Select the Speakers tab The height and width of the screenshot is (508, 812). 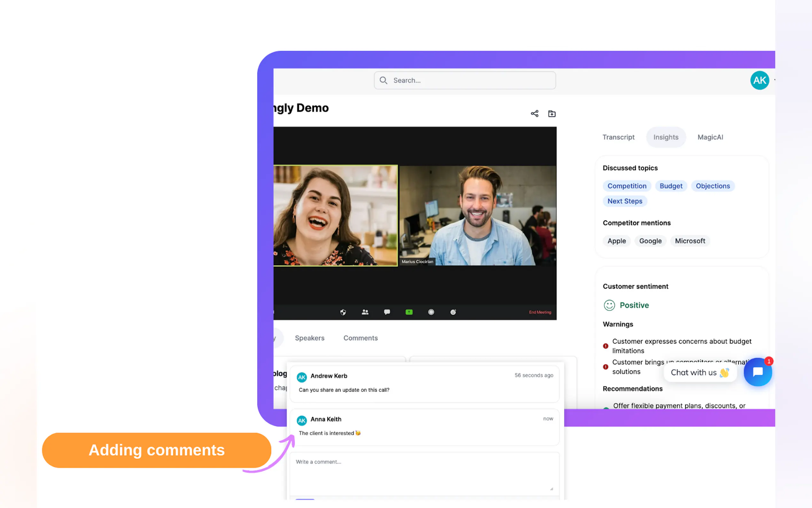pyautogui.click(x=309, y=338)
